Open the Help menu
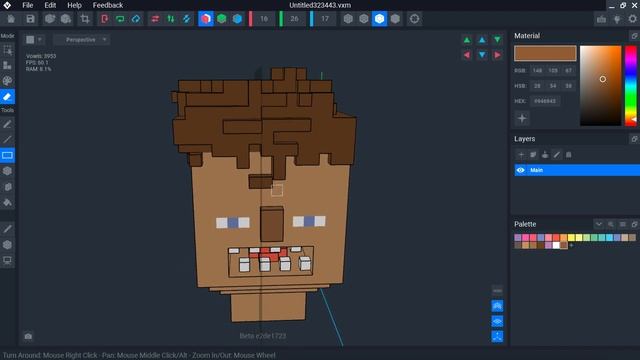The image size is (640, 360). pyautogui.click(x=74, y=5)
